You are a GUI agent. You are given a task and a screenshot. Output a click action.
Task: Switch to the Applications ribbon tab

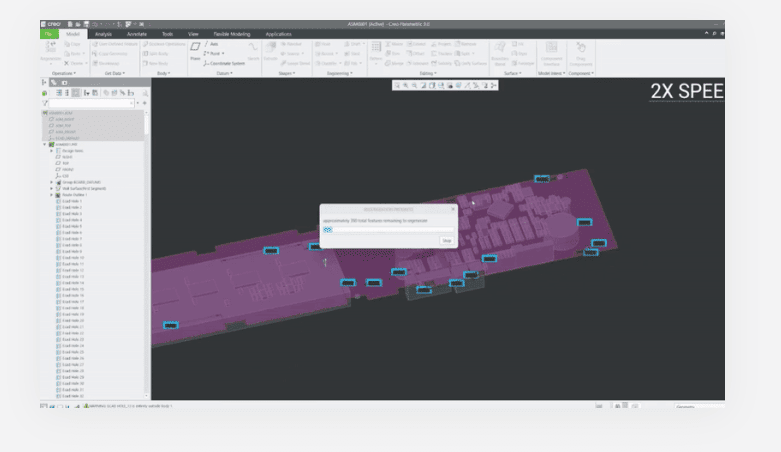278,34
